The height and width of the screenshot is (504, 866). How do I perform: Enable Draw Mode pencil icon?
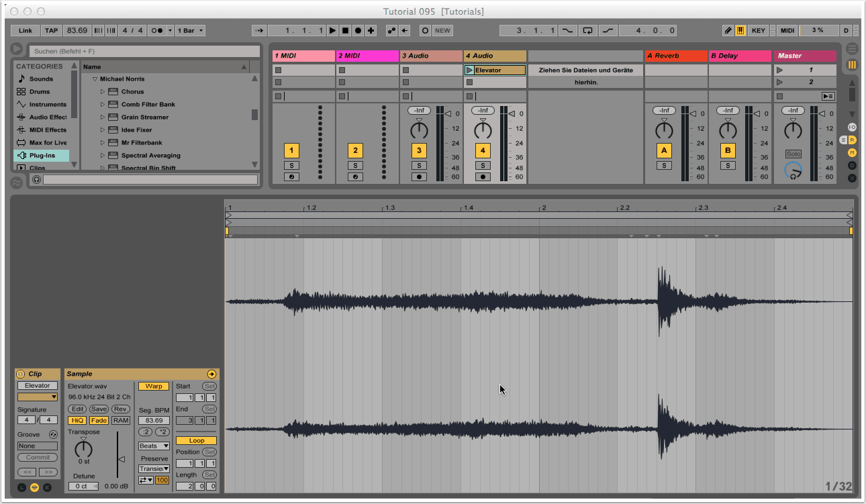[x=728, y=30]
